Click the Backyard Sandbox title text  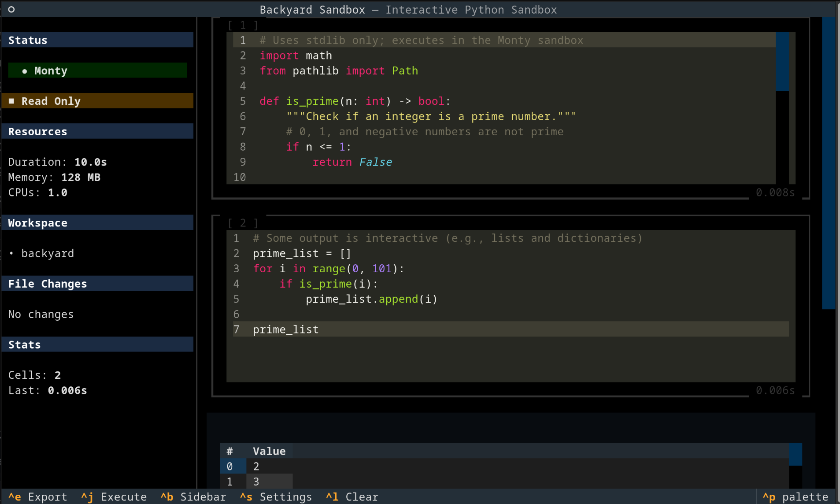click(312, 10)
